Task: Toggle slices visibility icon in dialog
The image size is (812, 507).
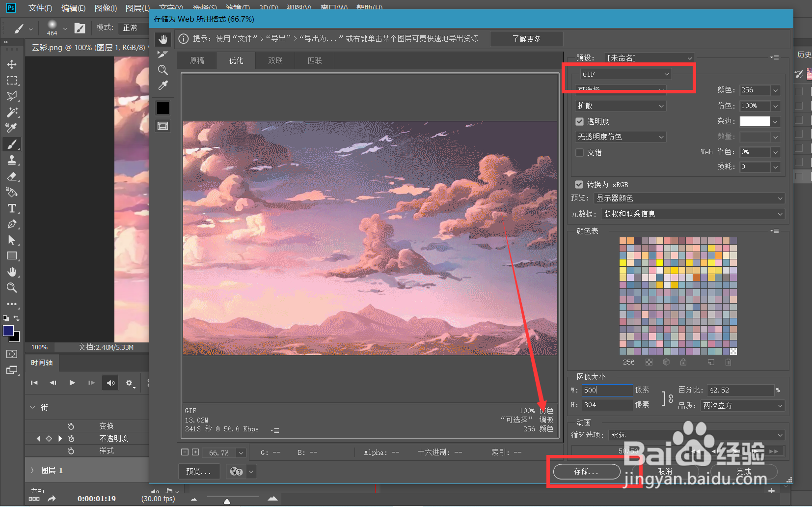Action: [162, 126]
